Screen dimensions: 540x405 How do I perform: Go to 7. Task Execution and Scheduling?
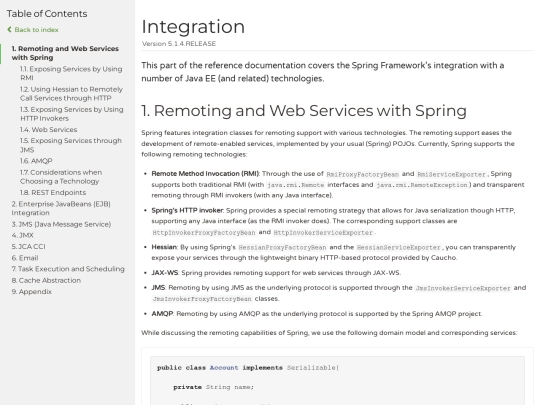click(68, 269)
